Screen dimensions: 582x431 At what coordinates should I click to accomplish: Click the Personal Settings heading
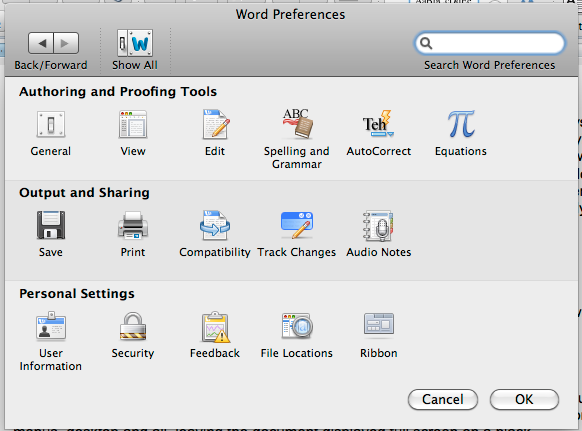click(x=77, y=294)
